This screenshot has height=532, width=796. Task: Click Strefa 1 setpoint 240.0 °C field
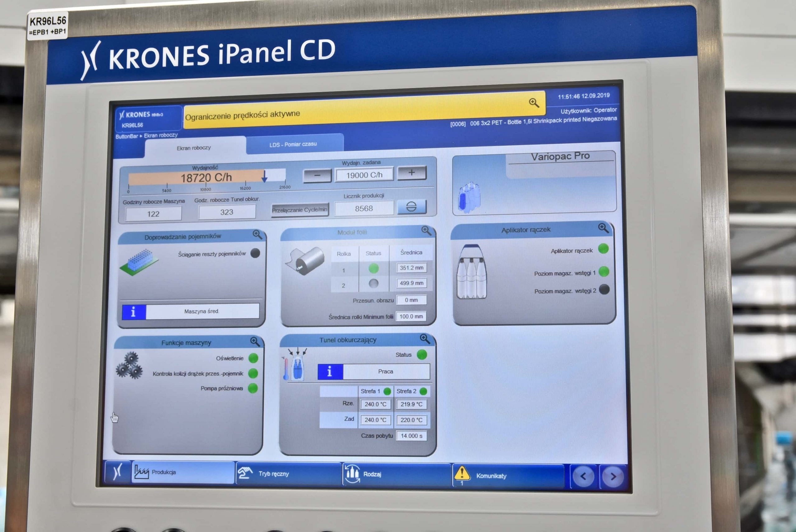click(x=376, y=420)
